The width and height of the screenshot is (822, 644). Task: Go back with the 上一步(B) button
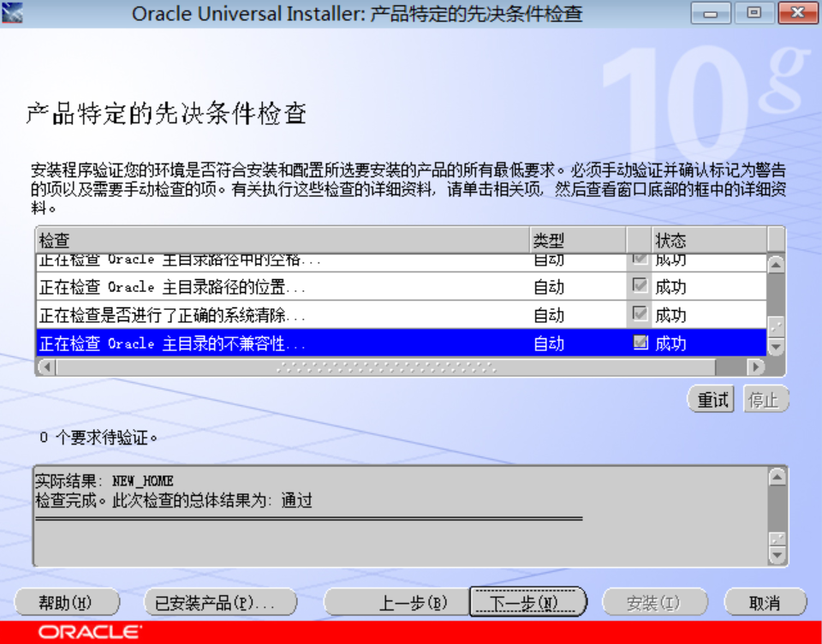pyautogui.click(x=396, y=603)
